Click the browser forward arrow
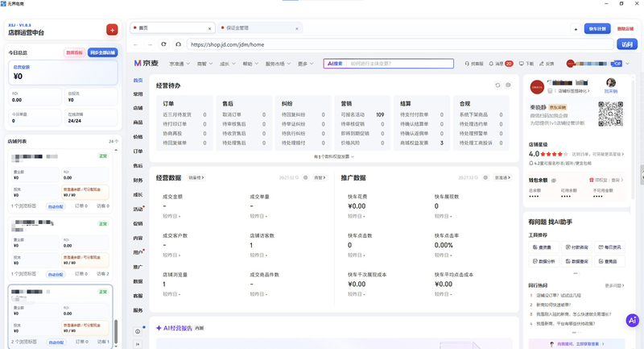 tap(150, 44)
